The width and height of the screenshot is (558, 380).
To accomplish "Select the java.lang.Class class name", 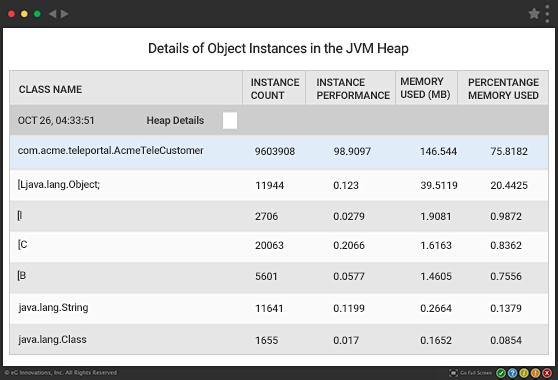I will click(x=52, y=339).
